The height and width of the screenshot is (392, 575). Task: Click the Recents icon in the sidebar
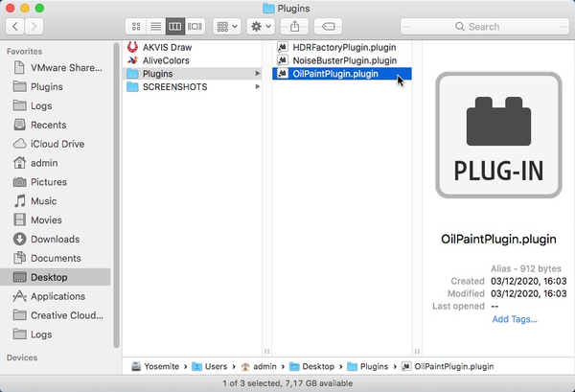click(19, 125)
